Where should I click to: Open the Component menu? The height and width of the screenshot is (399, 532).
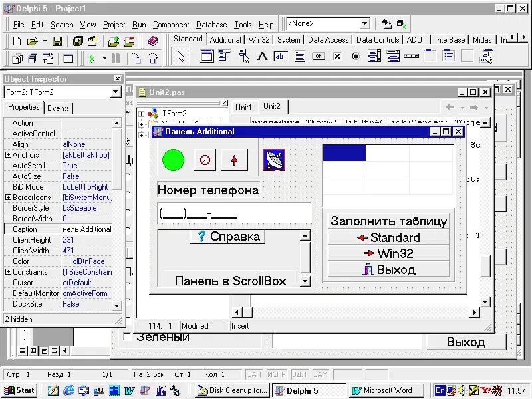click(x=171, y=25)
